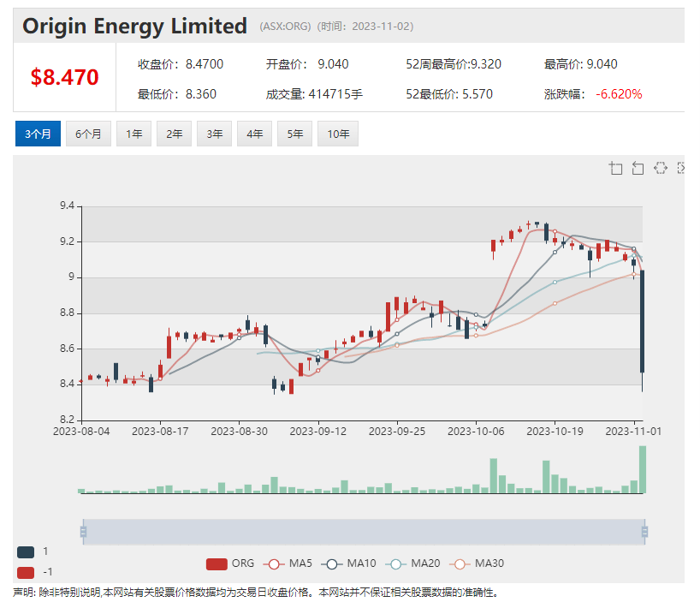Click the right handle of zoom slider
This screenshot has width=700, height=608.
[644, 532]
